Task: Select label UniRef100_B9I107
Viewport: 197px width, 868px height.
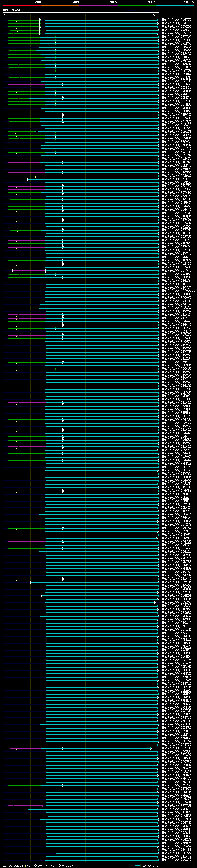Action: pyautogui.click(x=177, y=101)
